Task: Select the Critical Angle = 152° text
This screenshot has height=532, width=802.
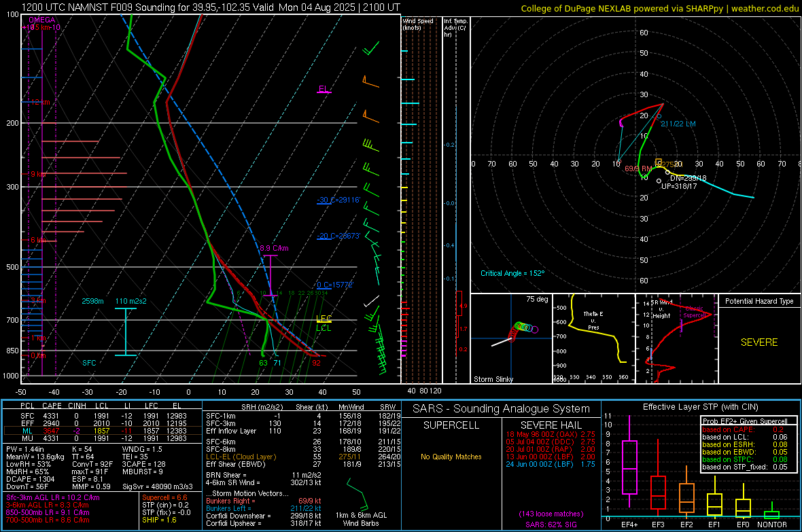Action: (512, 273)
